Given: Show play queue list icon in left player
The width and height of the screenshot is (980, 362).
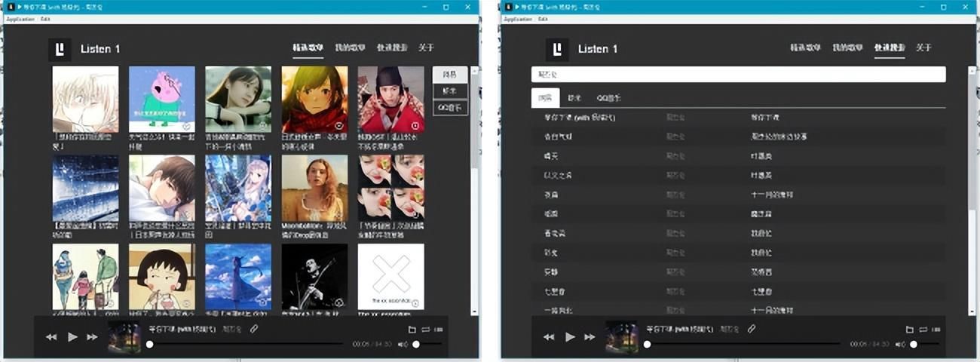Looking at the screenshot, I should pyautogui.click(x=439, y=330).
